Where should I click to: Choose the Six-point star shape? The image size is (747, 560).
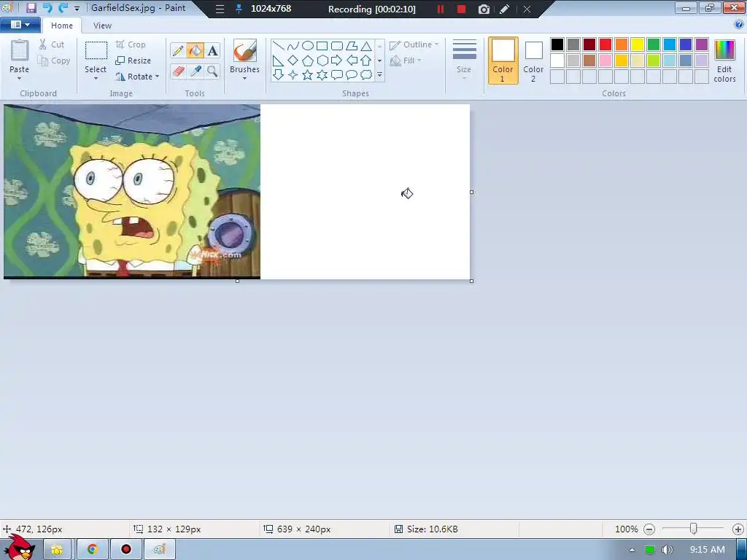click(322, 75)
